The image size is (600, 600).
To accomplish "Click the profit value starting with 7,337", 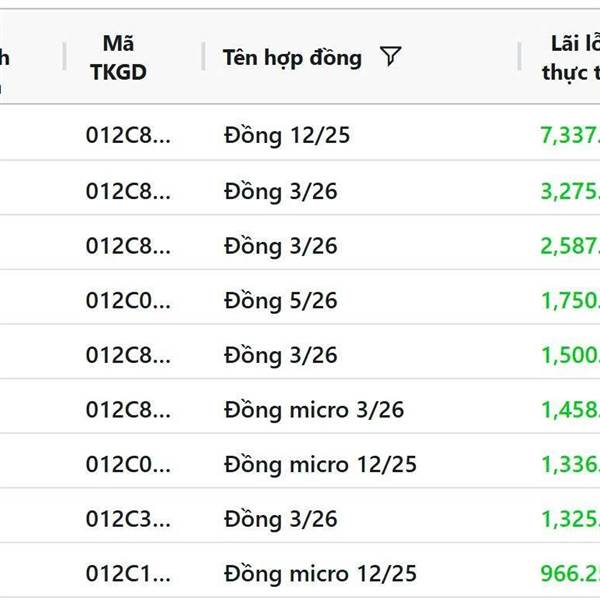I will coord(570,136).
